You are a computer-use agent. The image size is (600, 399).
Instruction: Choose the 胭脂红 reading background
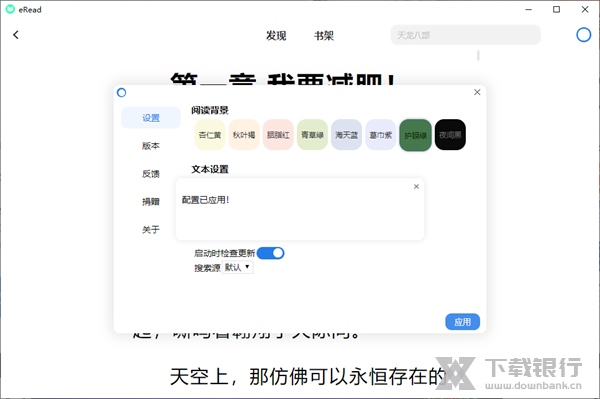click(278, 135)
